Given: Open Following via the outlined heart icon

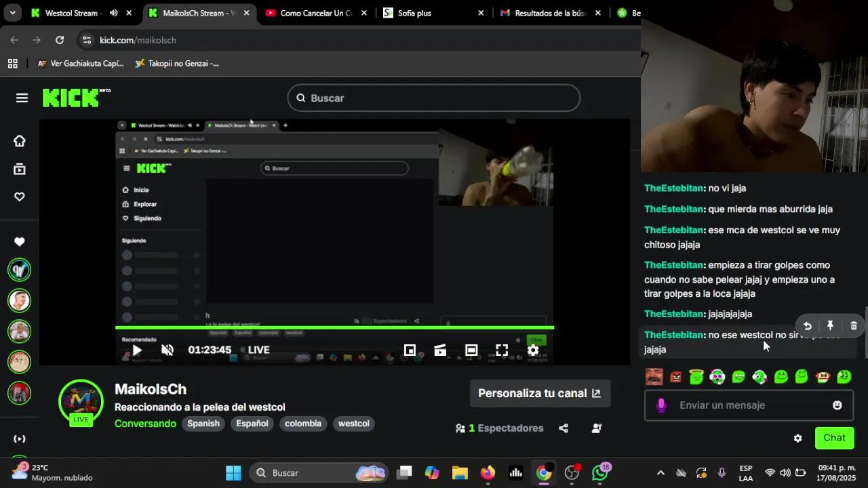Looking at the screenshot, I should (x=20, y=197).
